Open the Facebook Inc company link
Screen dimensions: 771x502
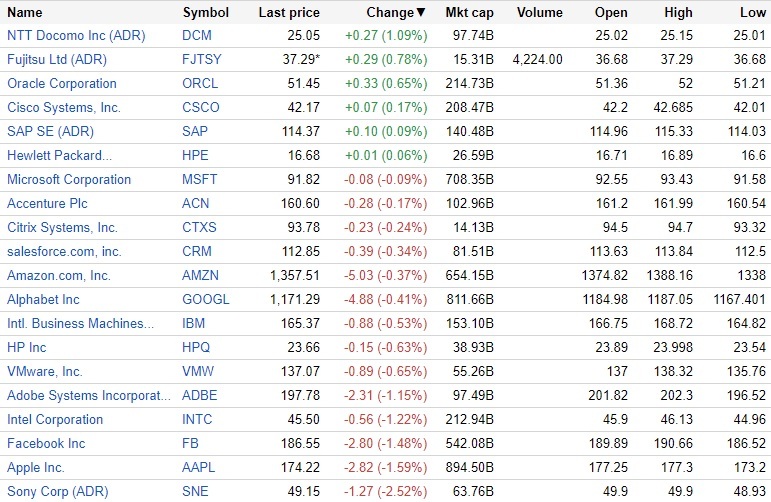tap(46, 444)
